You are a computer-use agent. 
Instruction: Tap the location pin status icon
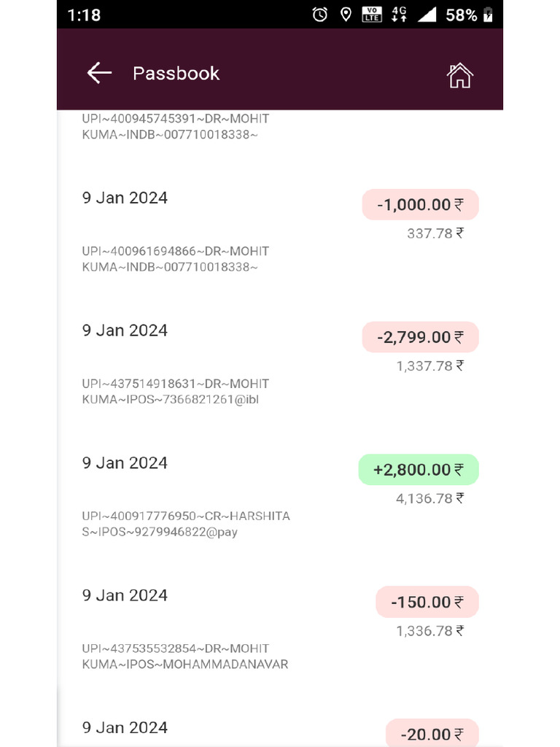coord(346,15)
